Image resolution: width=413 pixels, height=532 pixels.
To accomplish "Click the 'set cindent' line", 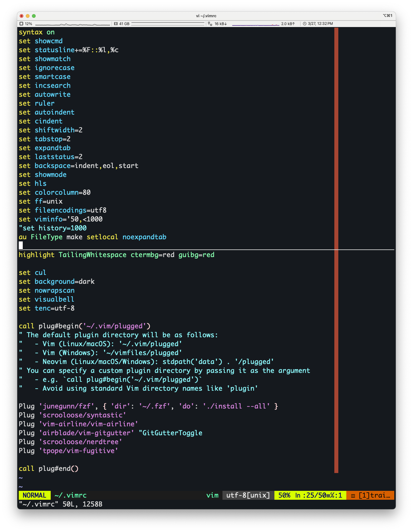I will (41, 121).
